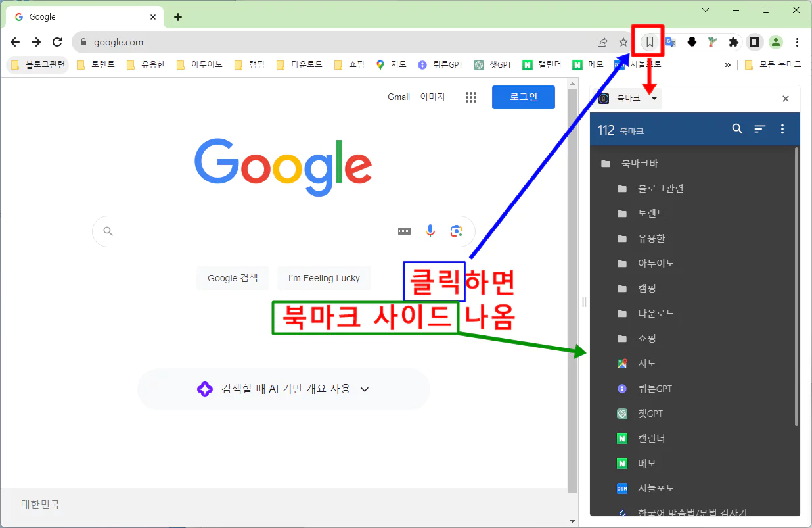Click the Google 검색 button
812x528 pixels.
tap(233, 278)
